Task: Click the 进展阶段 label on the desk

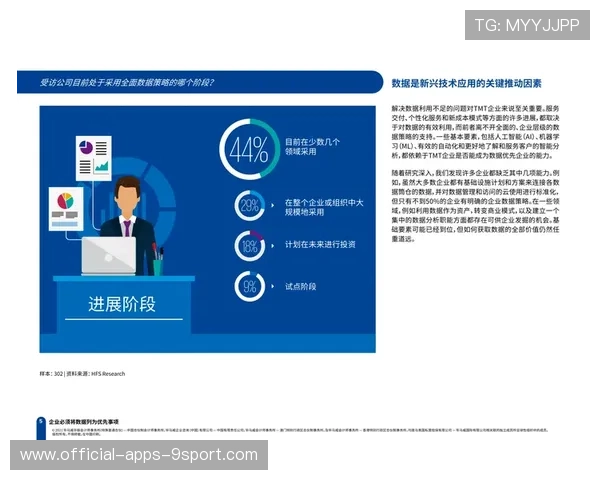Action: (120, 304)
